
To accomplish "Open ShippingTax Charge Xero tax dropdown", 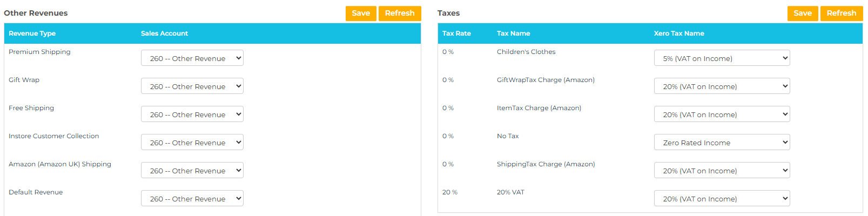I will [x=722, y=171].
